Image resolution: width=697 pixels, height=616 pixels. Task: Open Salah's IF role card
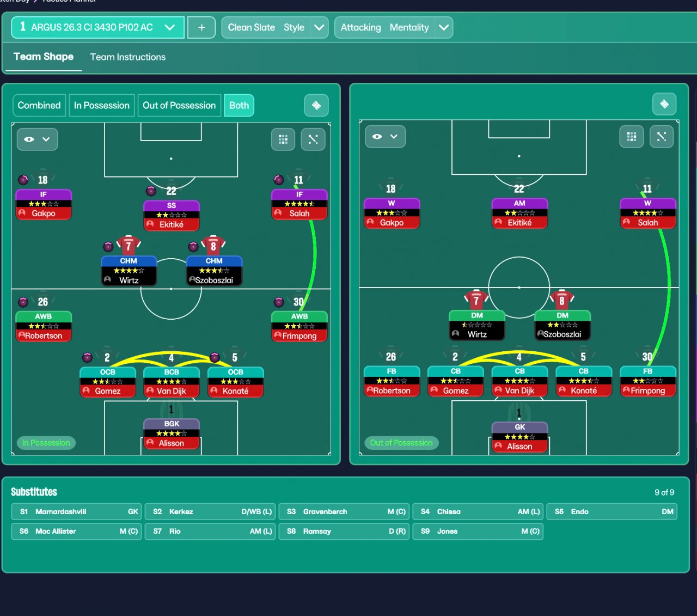pos(299,204)
